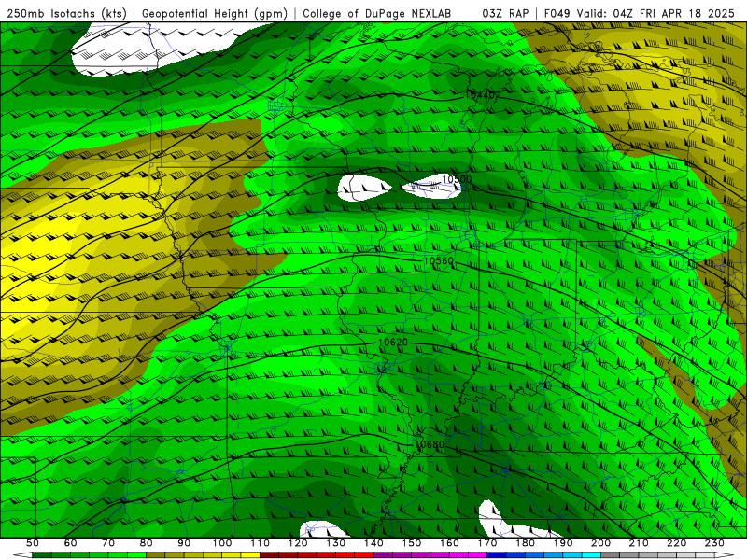Click the 110 kts color bar label
This screenshot has width=747, height=560.
(x=261, y=543)
